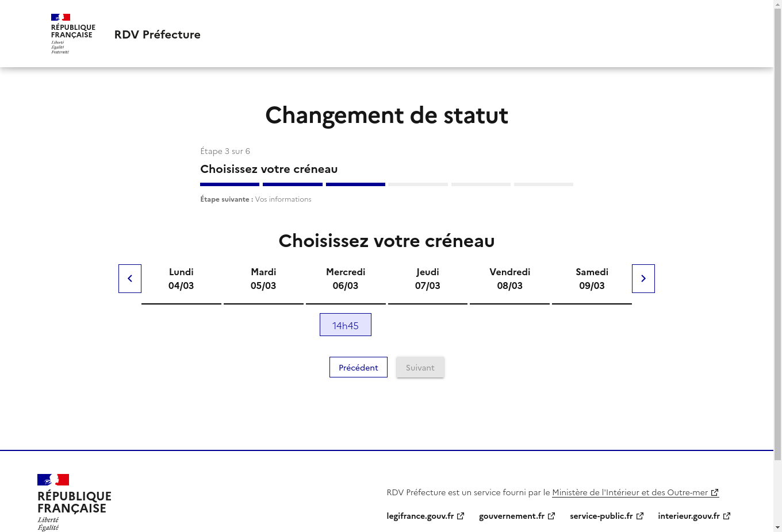Open the legifrance.gouv.fr link
782x532 pixels.
pos(425,516)
